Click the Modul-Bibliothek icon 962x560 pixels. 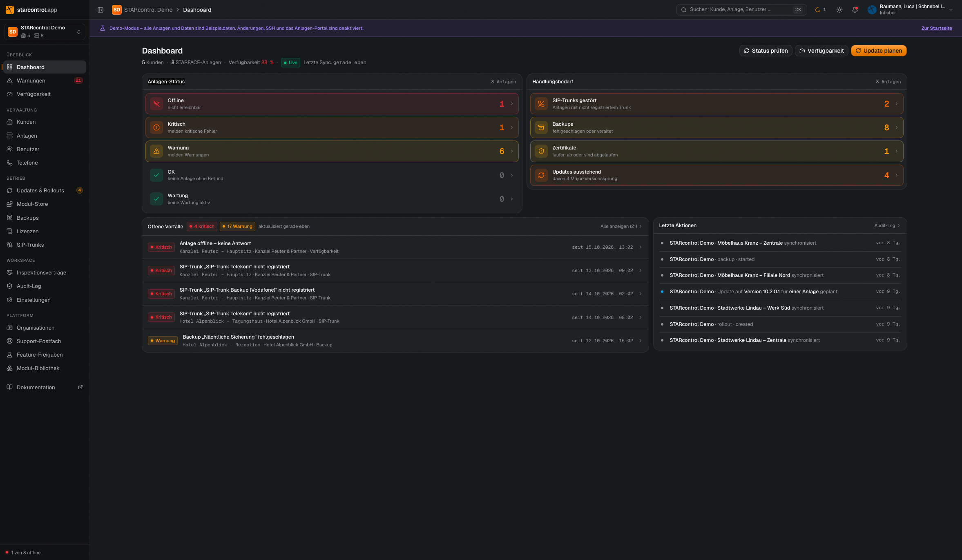[x=10, y=368]
